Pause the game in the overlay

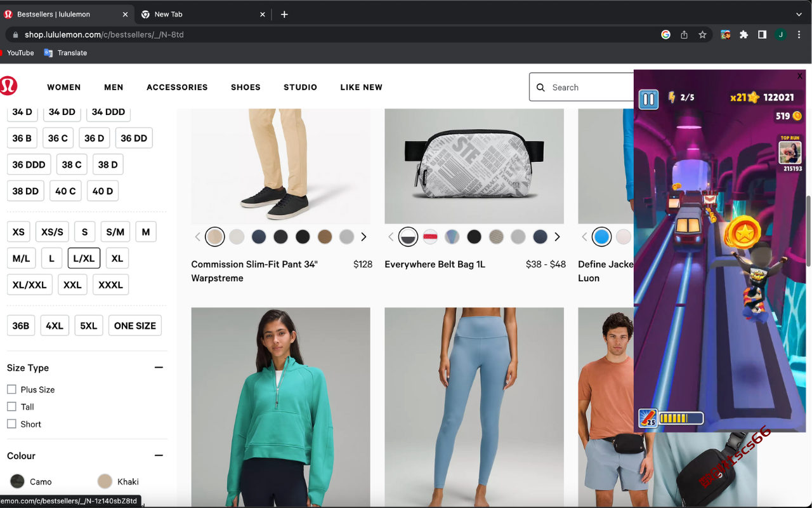tap(648, 100)
